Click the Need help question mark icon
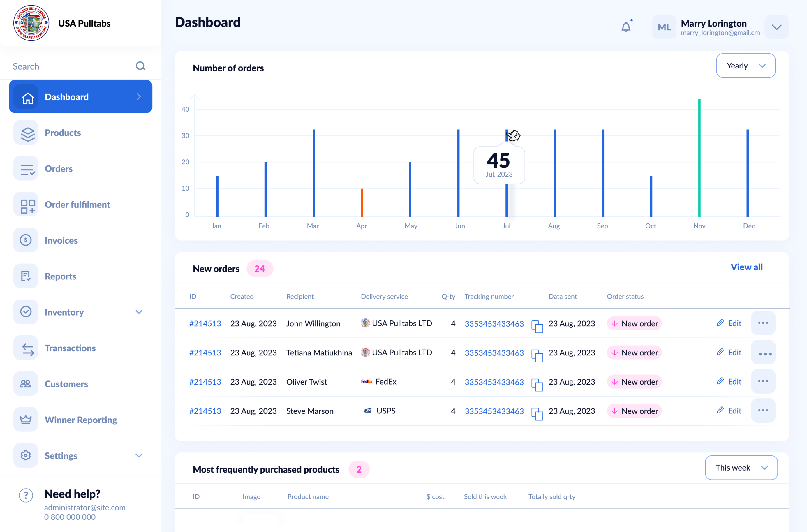The image size is (807, 532). [26, 495]
